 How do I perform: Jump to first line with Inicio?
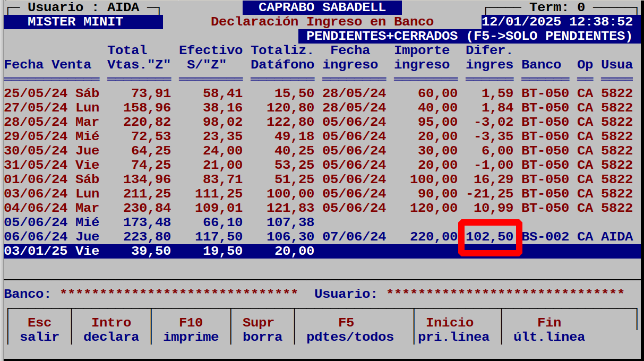(x=453, y=330)
